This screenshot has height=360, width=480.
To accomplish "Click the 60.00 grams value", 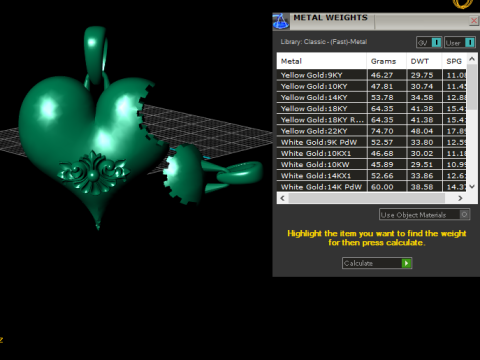I will tap(382, 187).
